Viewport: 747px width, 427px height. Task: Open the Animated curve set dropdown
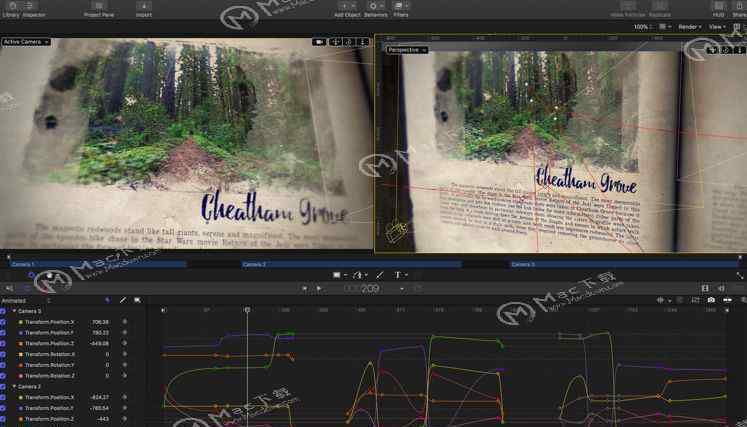coord(26,301)
